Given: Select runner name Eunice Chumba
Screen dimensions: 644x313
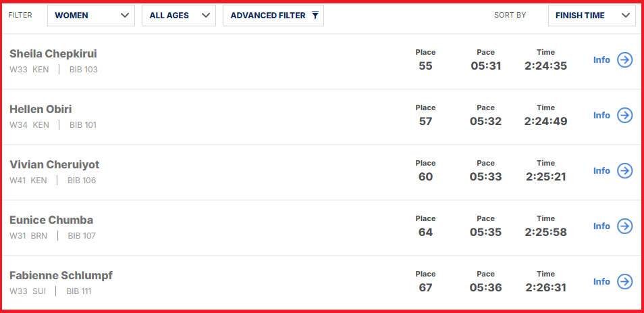Looking at the screenshot, I should [x=51, y=220].
